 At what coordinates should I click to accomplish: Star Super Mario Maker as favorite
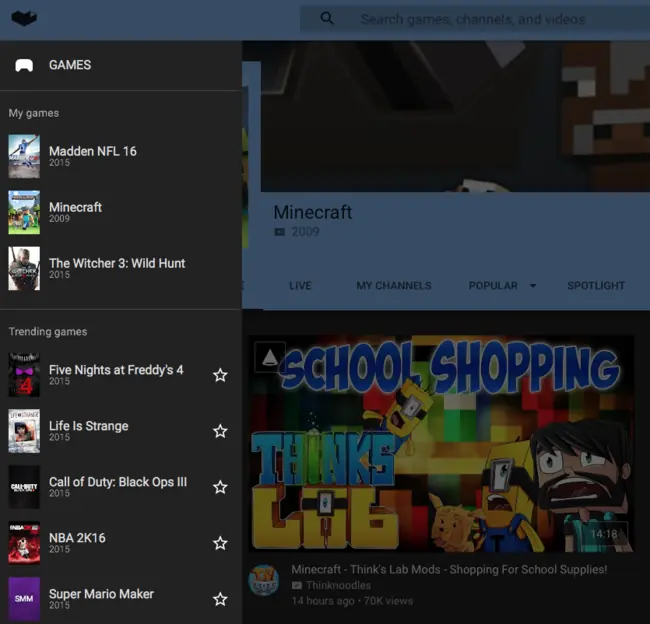click(220, 599)
